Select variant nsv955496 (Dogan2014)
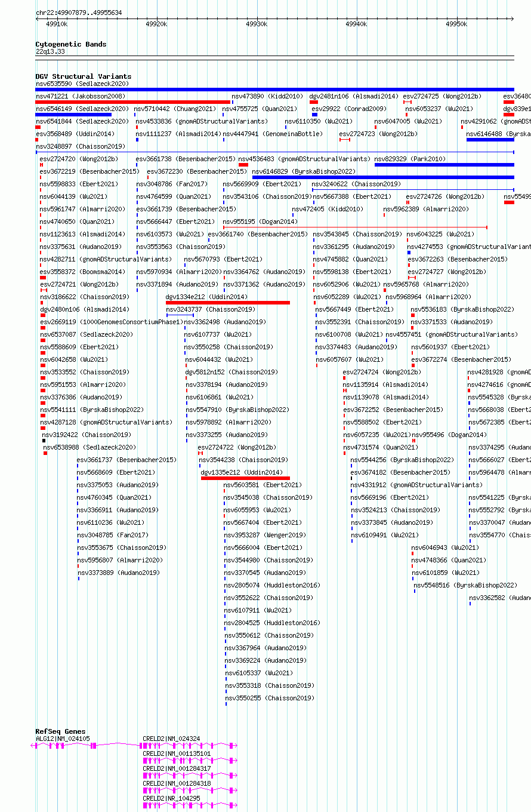The height and width of the screenshot is (812, 531). (449, 435)
